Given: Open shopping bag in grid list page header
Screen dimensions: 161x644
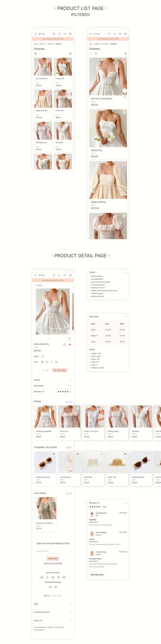Looking at the screenshot, I should [70, 34].
